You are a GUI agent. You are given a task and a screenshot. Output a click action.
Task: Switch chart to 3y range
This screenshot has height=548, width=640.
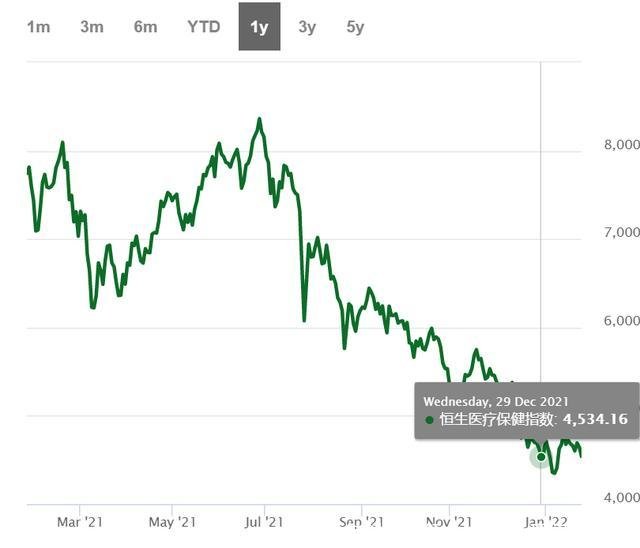point(307,27)
